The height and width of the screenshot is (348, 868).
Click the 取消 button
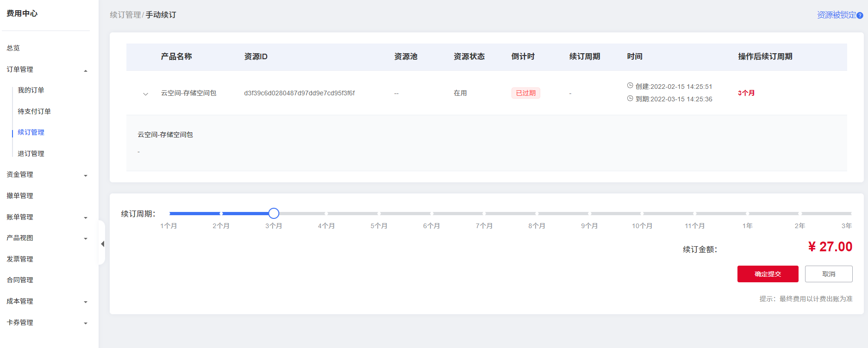pyautogui.click(x=828, y=274)
